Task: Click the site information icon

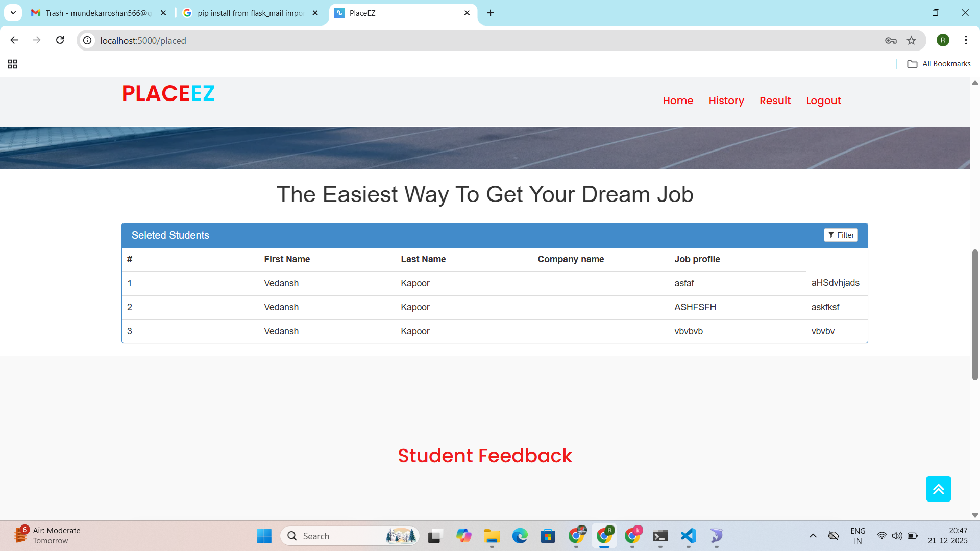Action: 88,40
